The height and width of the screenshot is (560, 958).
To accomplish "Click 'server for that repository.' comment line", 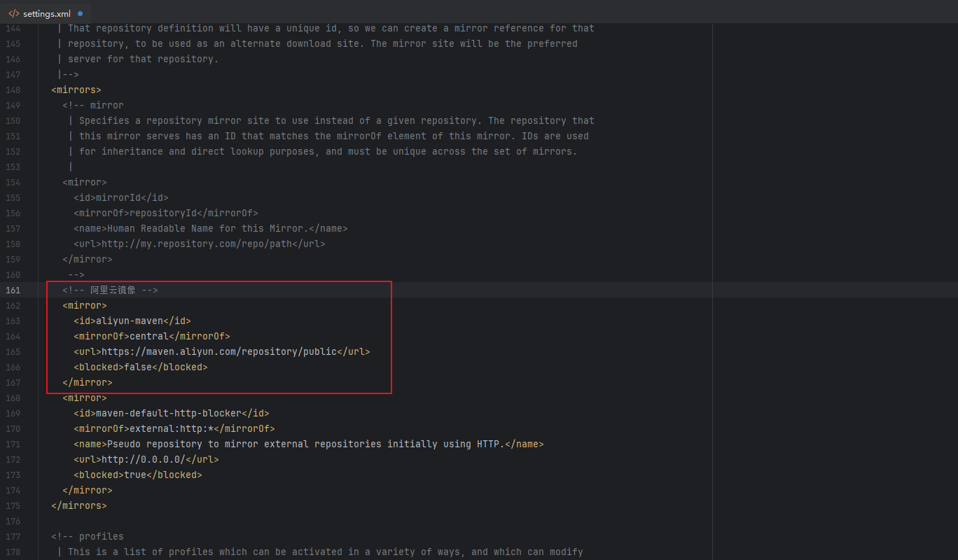I will pos(138,59).
